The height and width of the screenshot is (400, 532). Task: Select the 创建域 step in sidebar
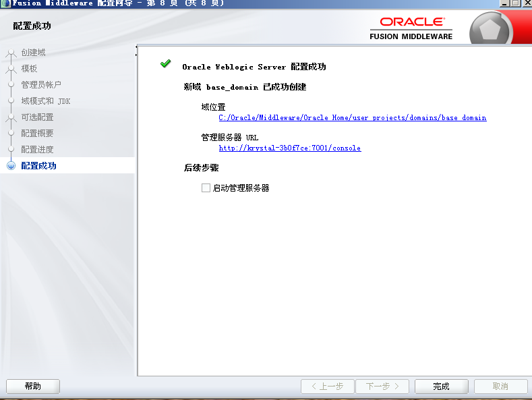click(x=33, y=53)
